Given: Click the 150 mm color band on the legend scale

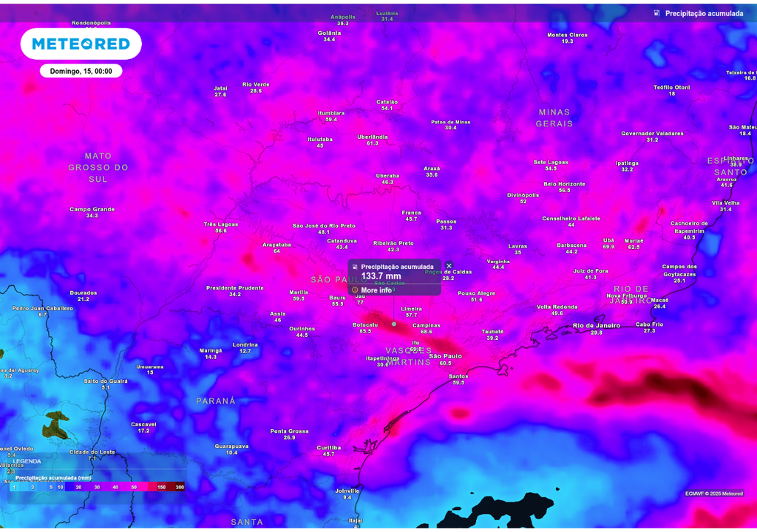Looking at the screenshot, I should point(162,487).
